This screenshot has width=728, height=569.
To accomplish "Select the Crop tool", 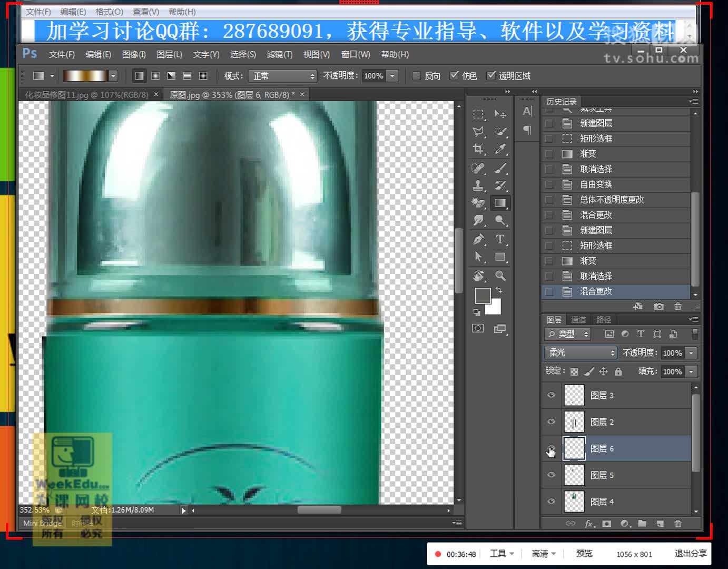I will pyautogui.click(x=478, y=149).
